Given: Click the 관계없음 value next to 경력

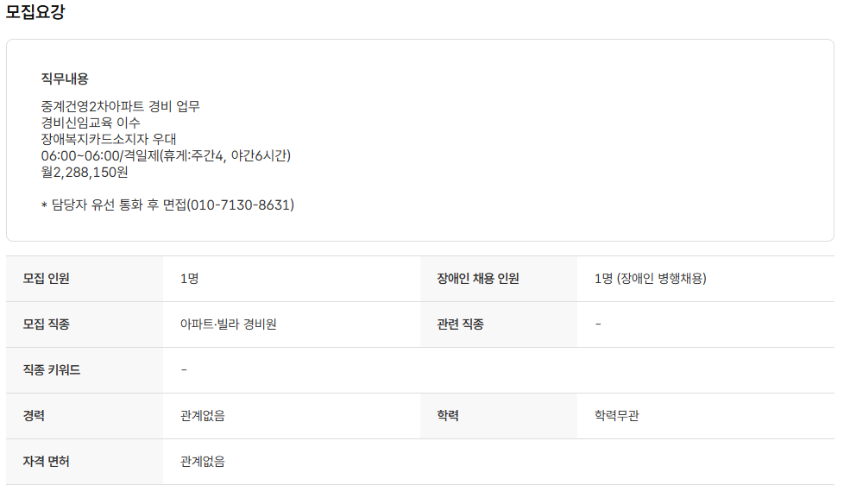Looking at the screenshot, I should pyautogui.click(x=203, y=416).
